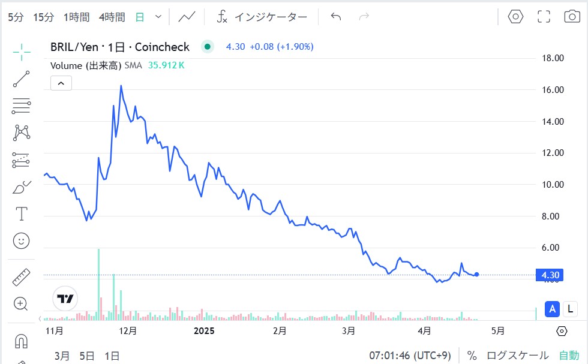Collapse the Volume indicator panel

(61, 83)
